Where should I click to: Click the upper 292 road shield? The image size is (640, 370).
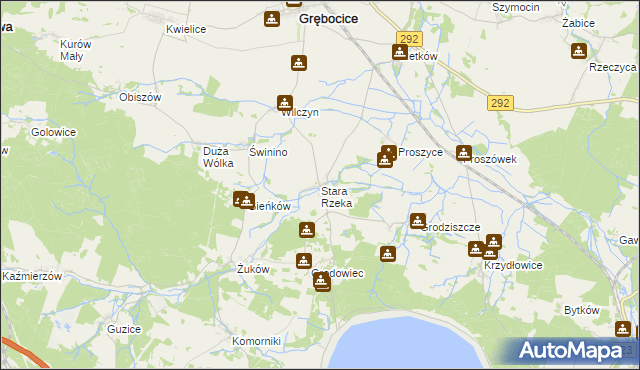pyautogui.click(x=409, y=39)
